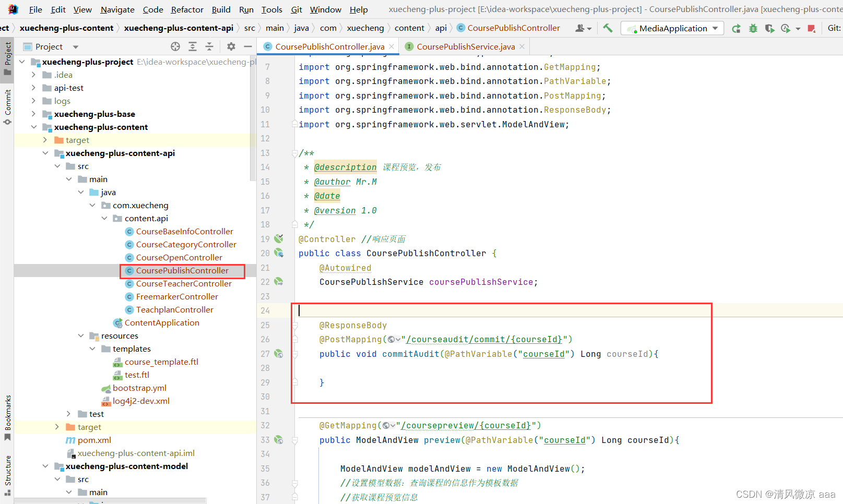This screenshot has width=843, height=504.
Task: Click the Rerun MediaApplication icon
Action: (x=736, y=28)
